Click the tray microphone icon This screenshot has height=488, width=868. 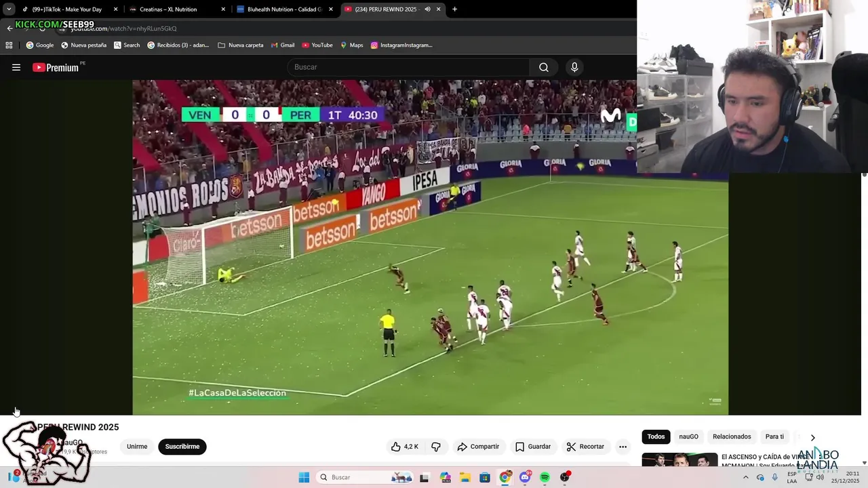click(775, 477)
